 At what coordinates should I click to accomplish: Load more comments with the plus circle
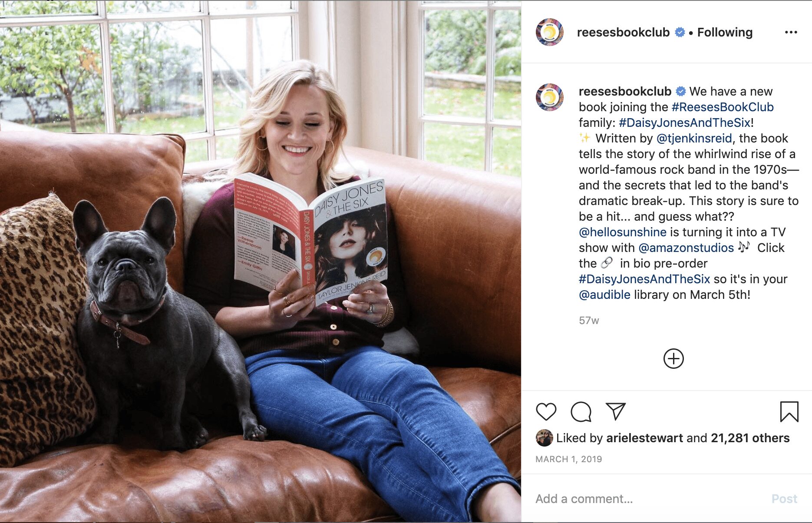(673, 358)
